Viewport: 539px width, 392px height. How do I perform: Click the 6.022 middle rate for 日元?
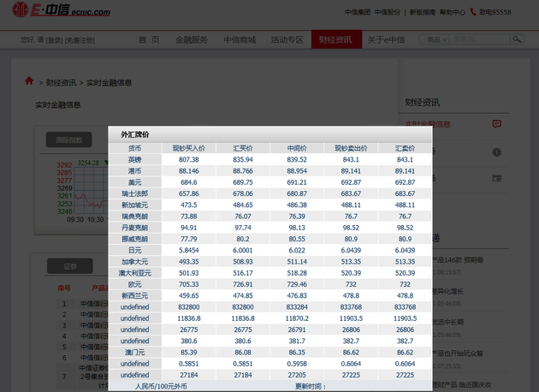point(297,250)
